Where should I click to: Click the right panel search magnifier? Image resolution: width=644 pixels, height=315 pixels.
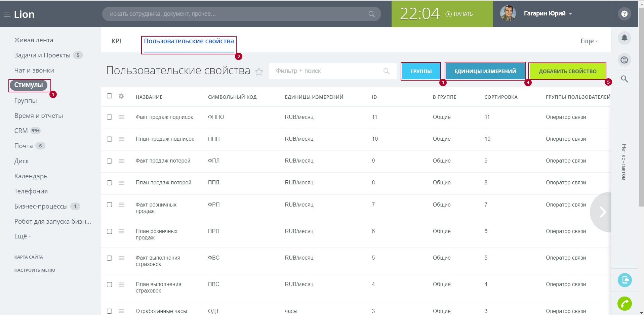pyautogui.click(x=624, y=79)
